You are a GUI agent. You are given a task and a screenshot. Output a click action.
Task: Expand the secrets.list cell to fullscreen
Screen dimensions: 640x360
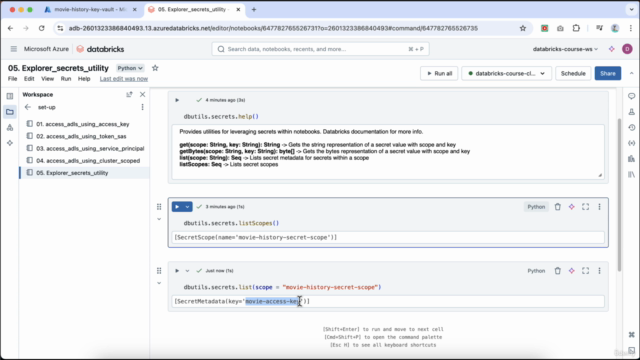(585, 271)
